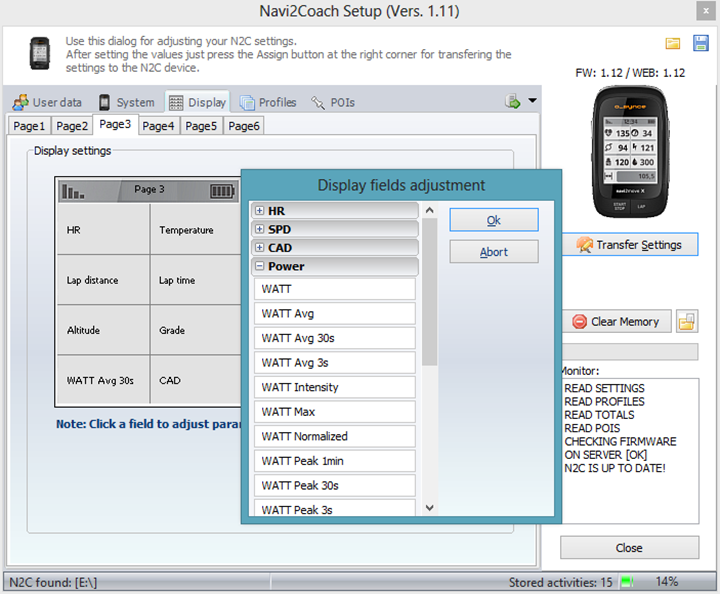
Task: Choose the WATT Peak 3s field
Action: click(x=335, y=508)
